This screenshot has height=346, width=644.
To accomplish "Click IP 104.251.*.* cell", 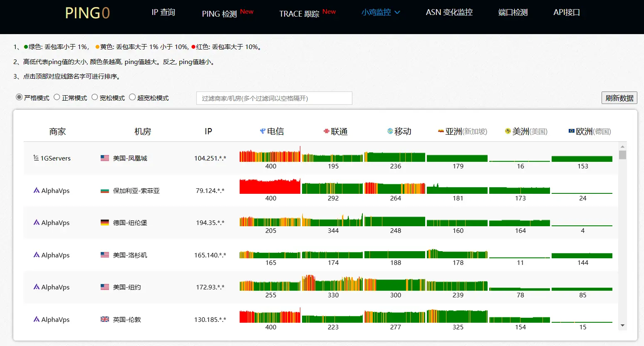I will (210, 158).
